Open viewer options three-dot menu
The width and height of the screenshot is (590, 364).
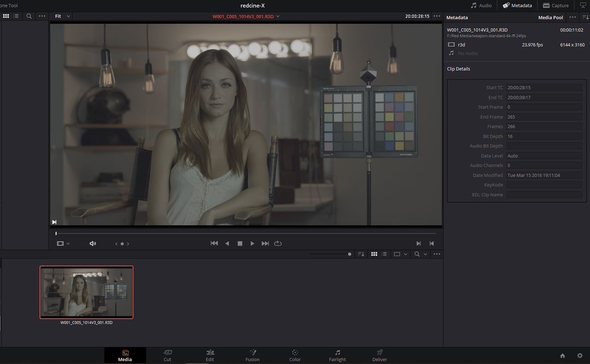tap(437, 16)
